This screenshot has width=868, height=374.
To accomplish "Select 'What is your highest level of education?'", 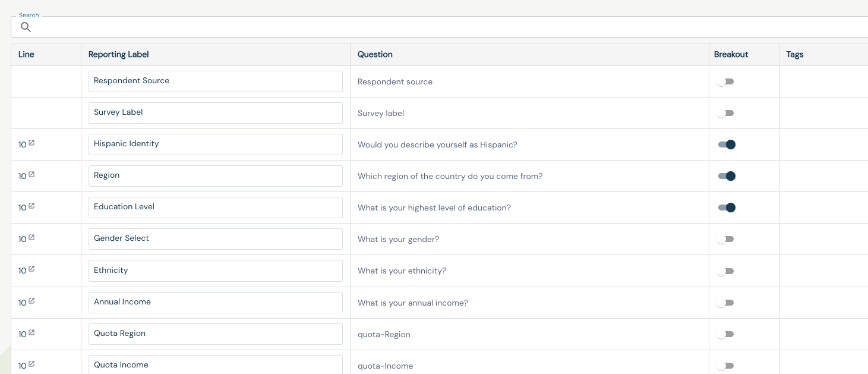I will (434, 208).
